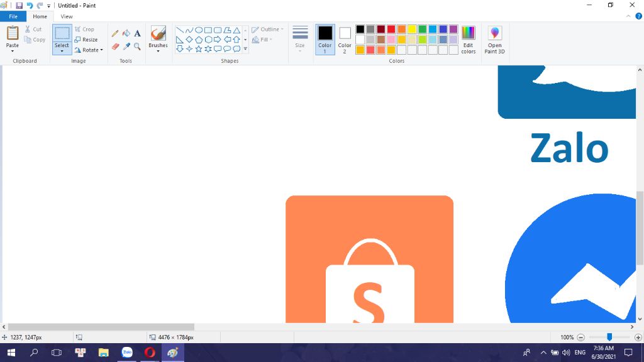Activate Color 1 foreground selector

325,40
